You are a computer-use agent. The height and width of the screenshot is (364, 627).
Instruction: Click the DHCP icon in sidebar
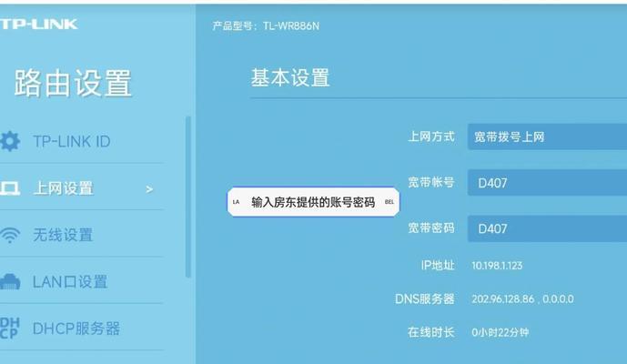pos(10,329)
